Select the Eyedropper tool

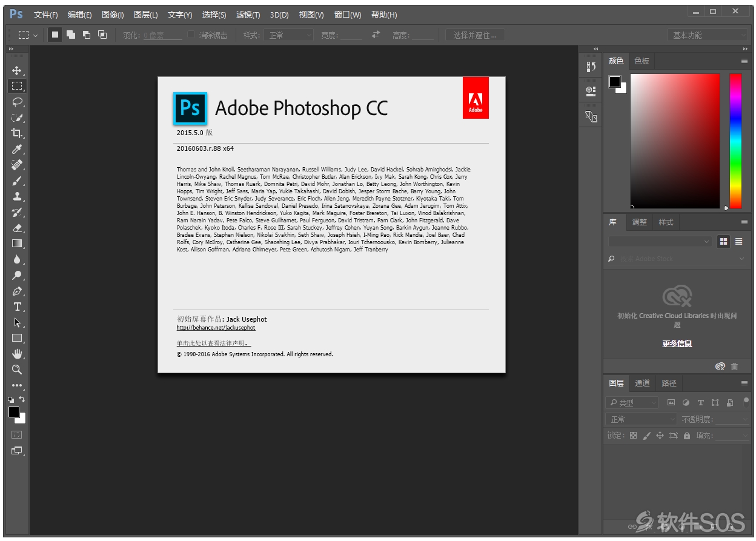(17, 149)
